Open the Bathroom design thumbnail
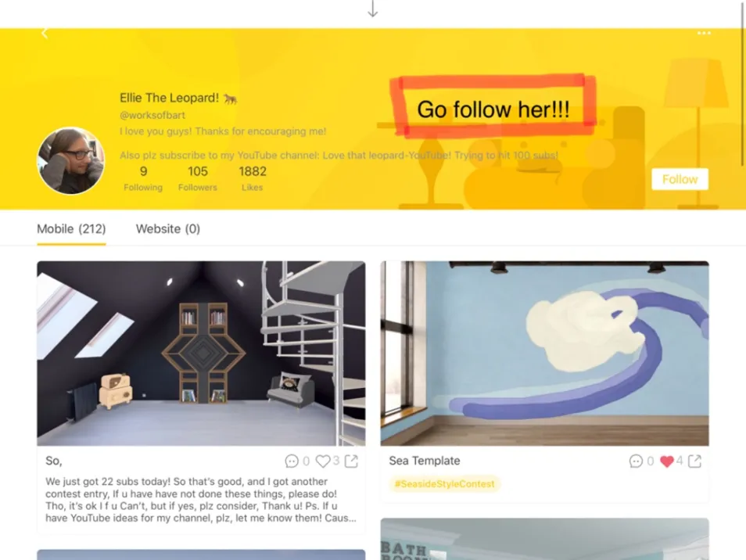The height and width of the screenshot is (560, 746). tap(545, 539)
